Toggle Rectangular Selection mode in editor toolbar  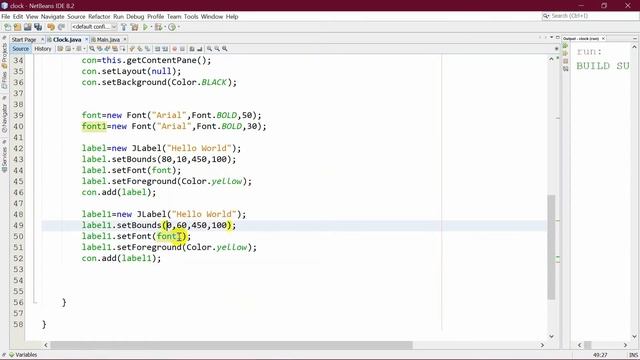[123, 49]
